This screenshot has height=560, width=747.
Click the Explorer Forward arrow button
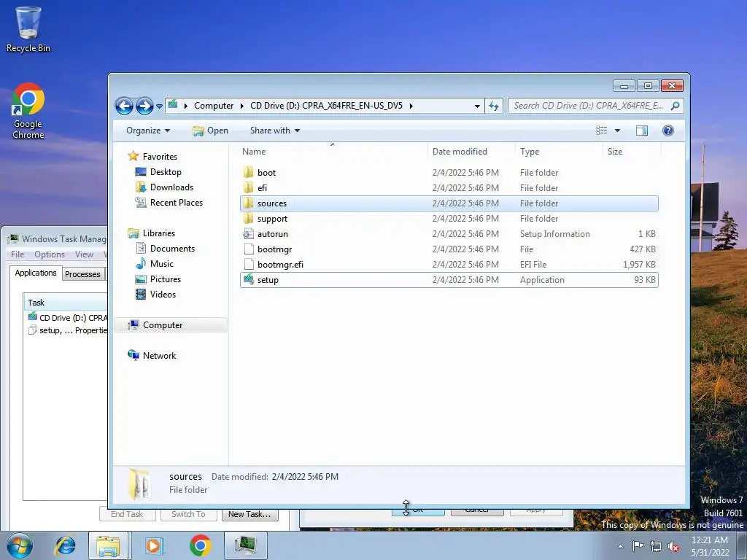(x=144, y=106)
